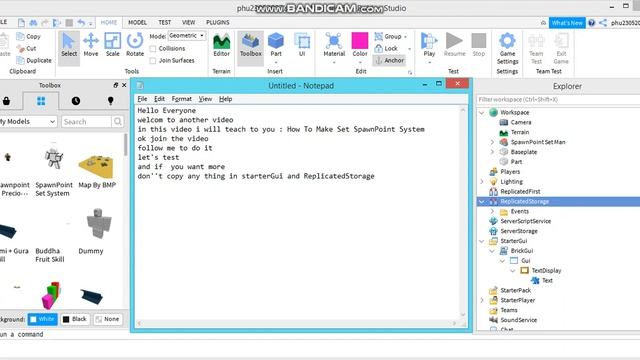Click the Undo arrow in quick access

[x=81, y=23]
